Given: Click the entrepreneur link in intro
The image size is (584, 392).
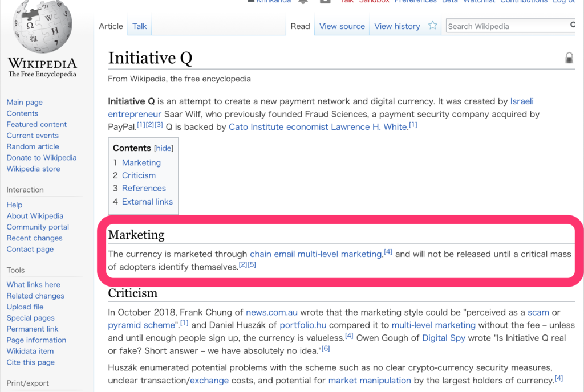Looking at the screenshot, I should pos(135,114).
